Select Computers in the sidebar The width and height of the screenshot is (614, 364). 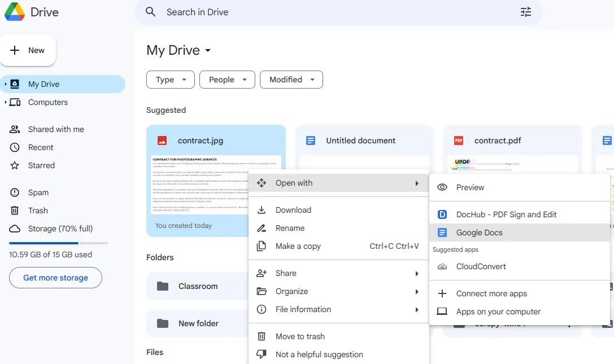pos(47,102)
